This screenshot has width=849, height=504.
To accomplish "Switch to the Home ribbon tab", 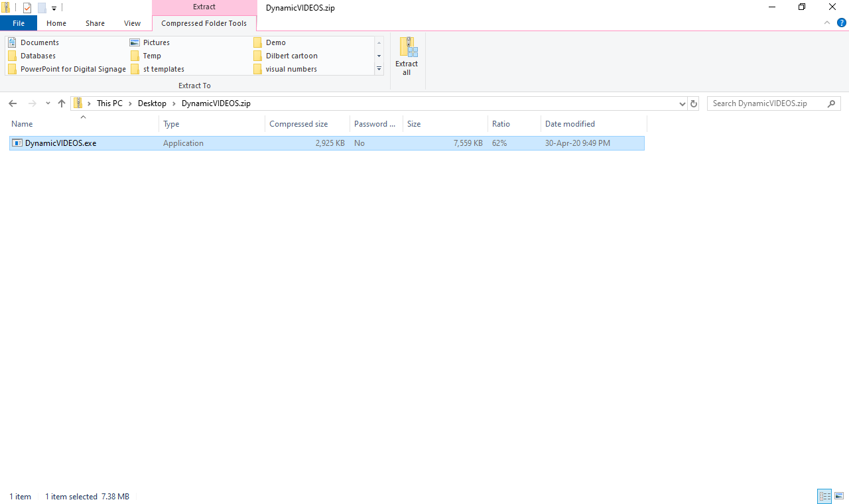I will point(56,23).
